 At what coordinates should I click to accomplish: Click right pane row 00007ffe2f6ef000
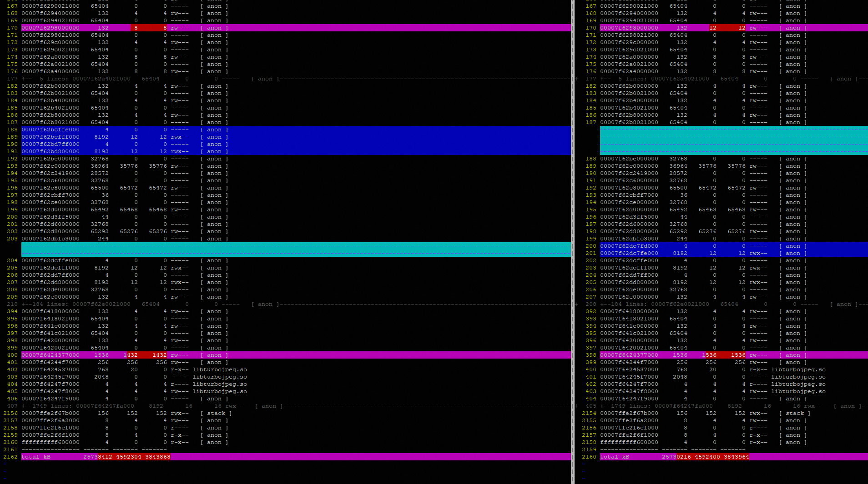pos(734,428)
